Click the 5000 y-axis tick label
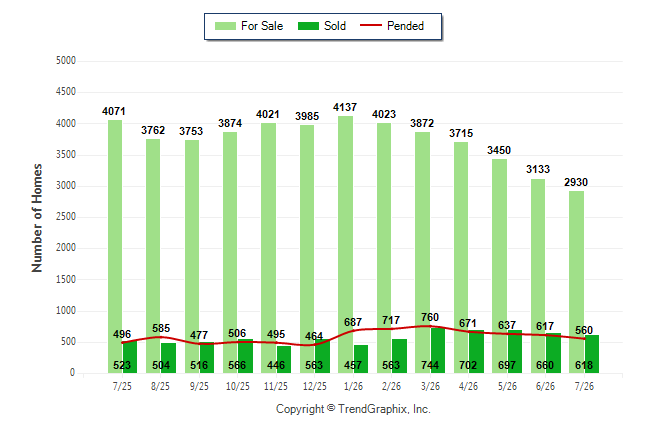This screenshot has width=646, height=434. [x=66, y=61]
